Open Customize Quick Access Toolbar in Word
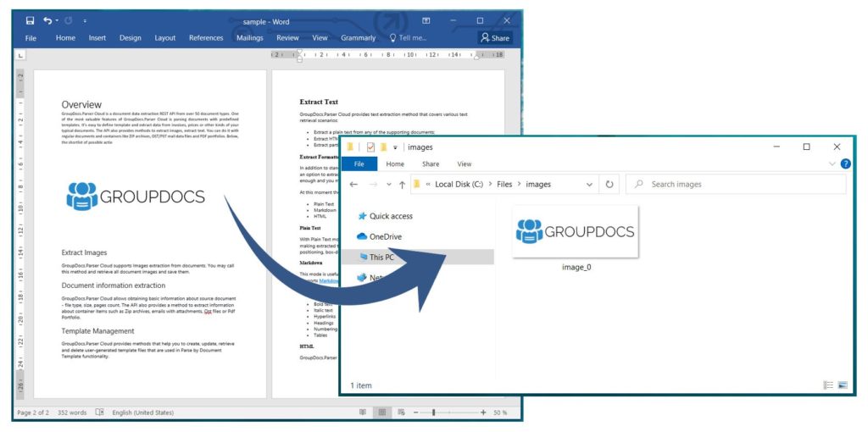 [x=85, y=21]
